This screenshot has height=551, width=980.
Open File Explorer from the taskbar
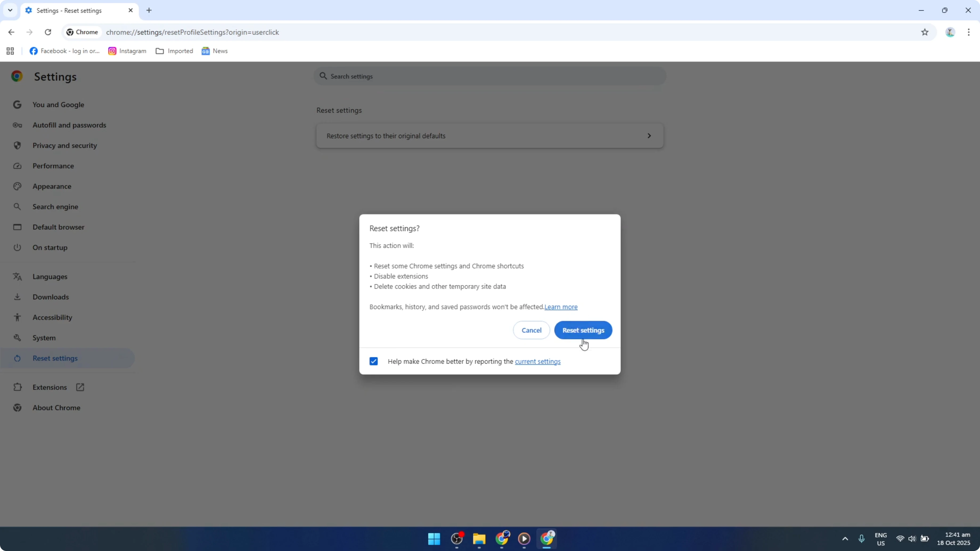479,539
